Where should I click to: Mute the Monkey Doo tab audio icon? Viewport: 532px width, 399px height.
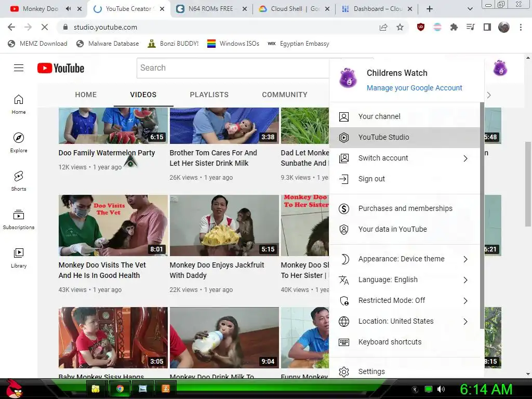(x=68, y=9)
